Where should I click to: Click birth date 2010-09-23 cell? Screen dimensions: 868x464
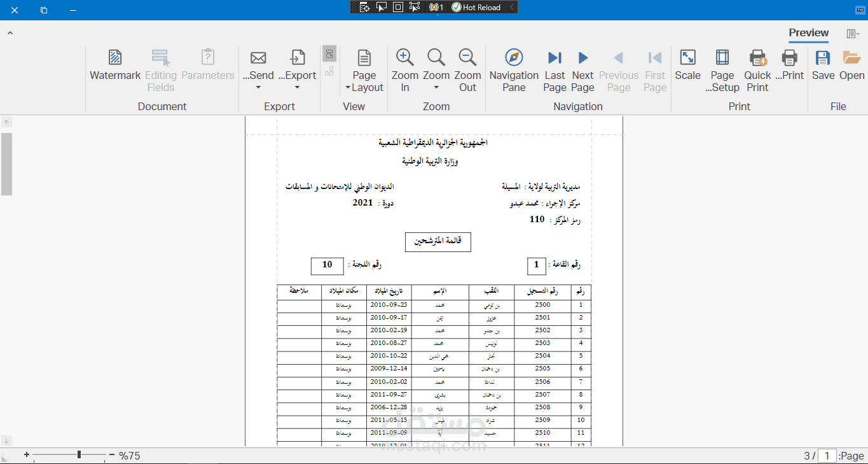(389, 305)
